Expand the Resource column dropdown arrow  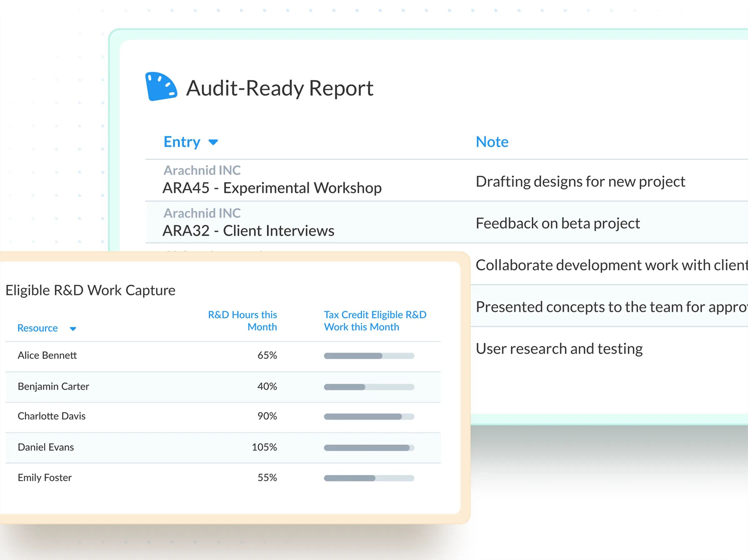pos(73,328)
